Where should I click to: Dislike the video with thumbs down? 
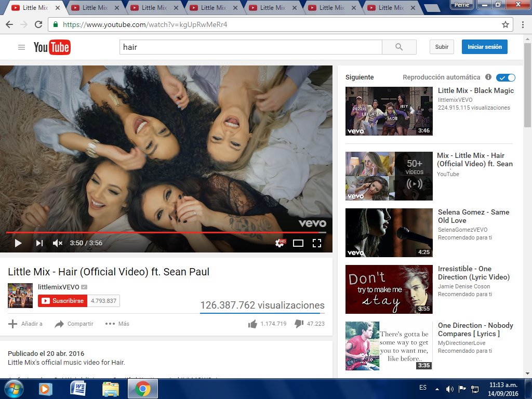(299, 324)
